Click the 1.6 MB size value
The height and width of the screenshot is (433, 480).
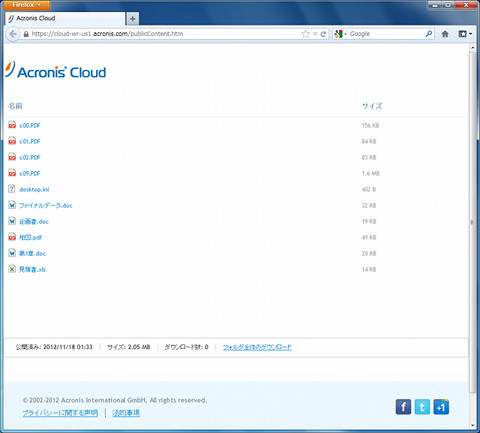click(371, 174)
